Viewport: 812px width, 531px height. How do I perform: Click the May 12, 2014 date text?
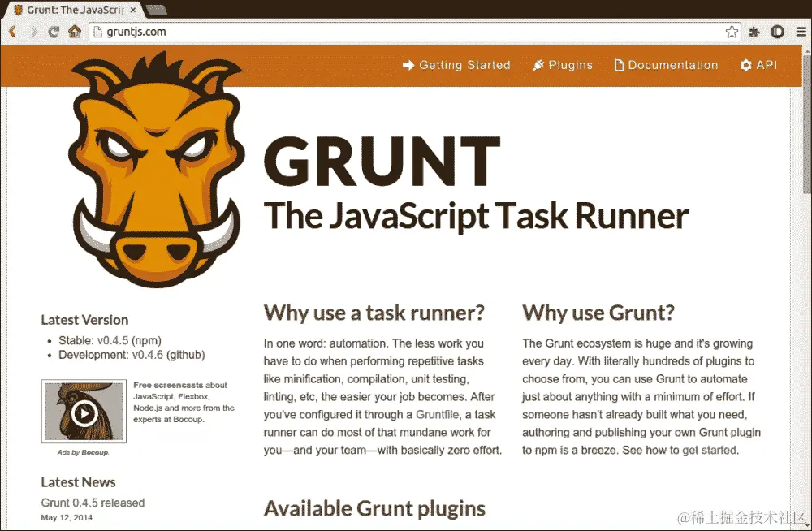(67, 517)
